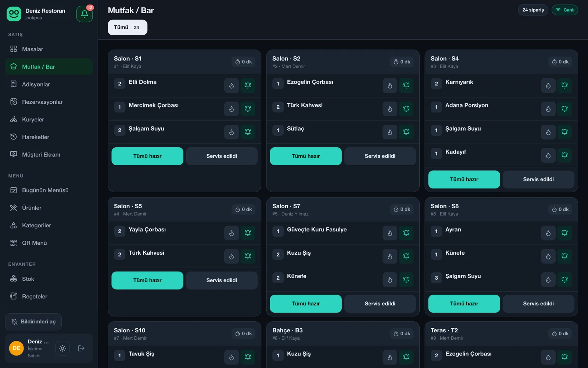
Task: Click the jookpos smiley logo
Action: pyautogui.click(x=14, y=14)
